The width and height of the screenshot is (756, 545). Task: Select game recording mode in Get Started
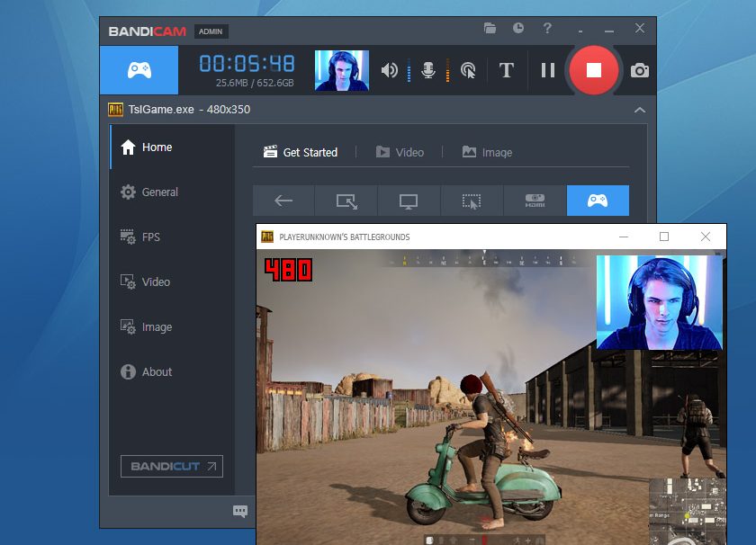point(598,201)
